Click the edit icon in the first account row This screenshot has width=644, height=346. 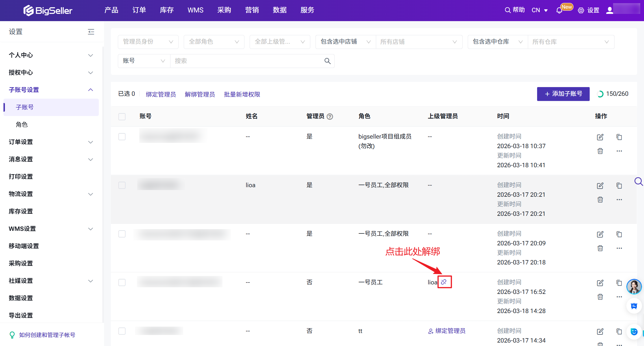coord(600,137)
